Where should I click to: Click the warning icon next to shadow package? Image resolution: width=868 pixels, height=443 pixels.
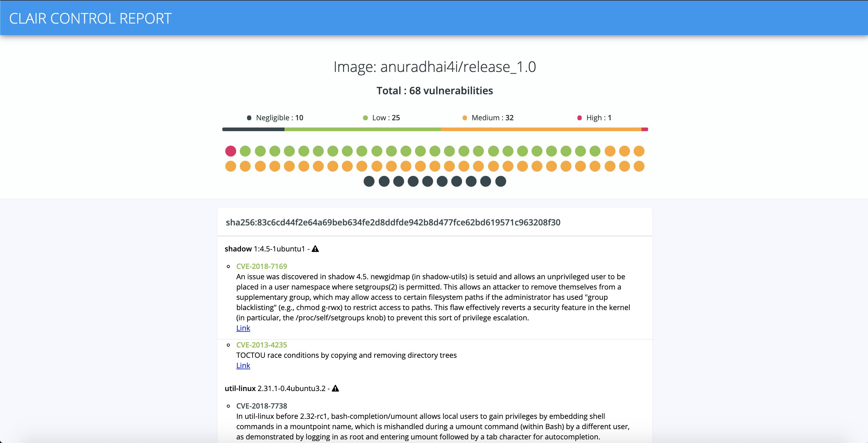(x=315, y=249)
